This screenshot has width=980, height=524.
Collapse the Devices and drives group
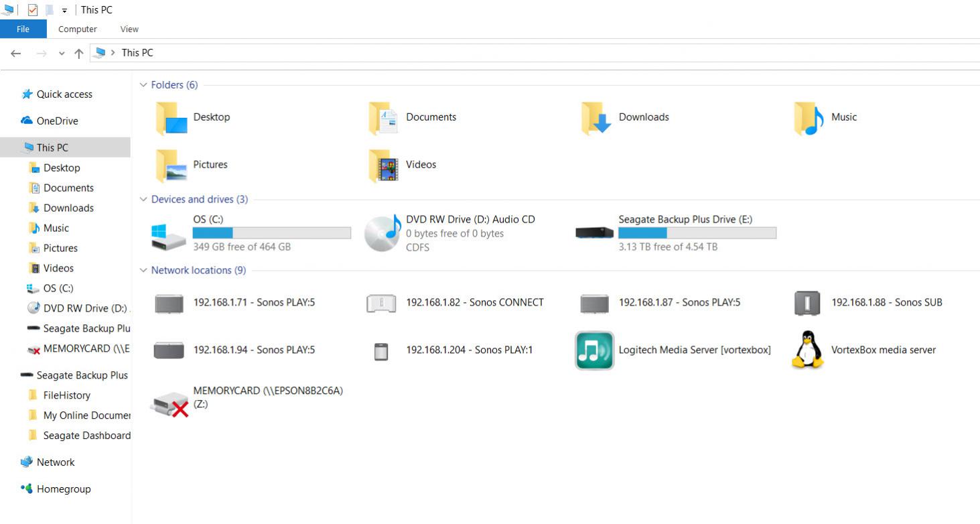[143, 200]
